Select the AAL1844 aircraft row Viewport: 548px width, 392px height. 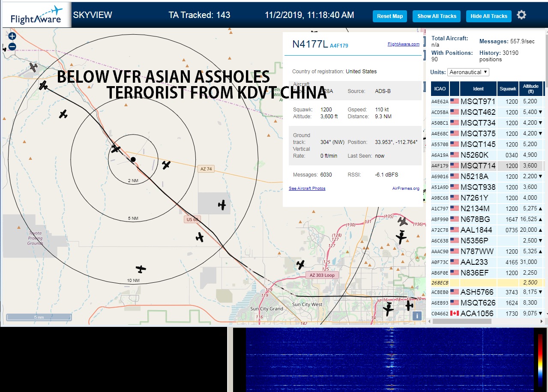pos(487,230)
